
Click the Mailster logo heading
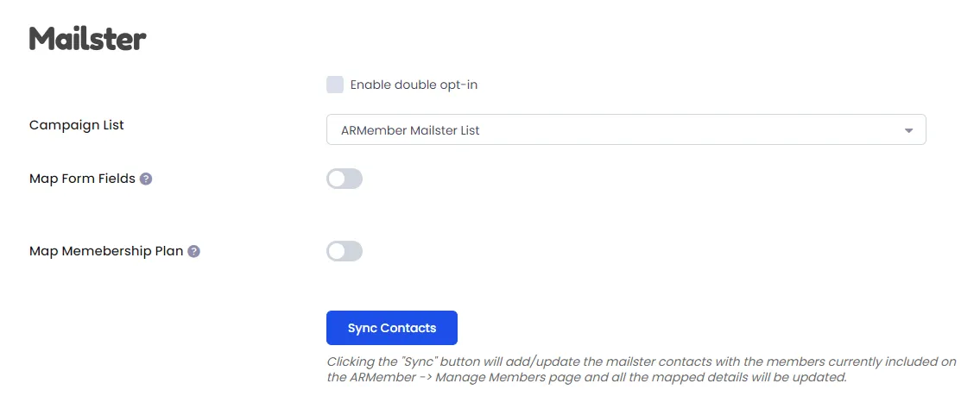[x=87, y=39]
